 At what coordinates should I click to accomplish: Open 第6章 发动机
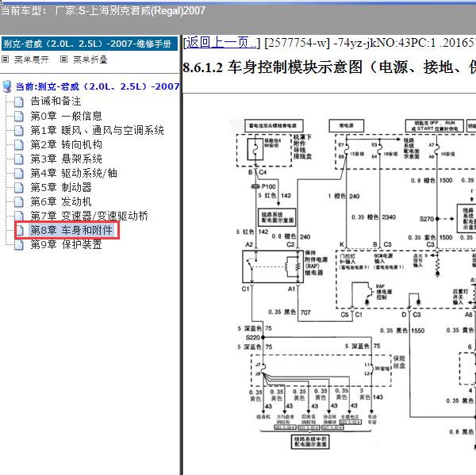[61, 201]
